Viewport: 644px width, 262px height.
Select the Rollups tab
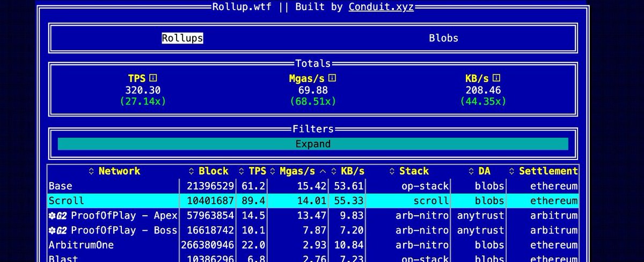point(182,38)
